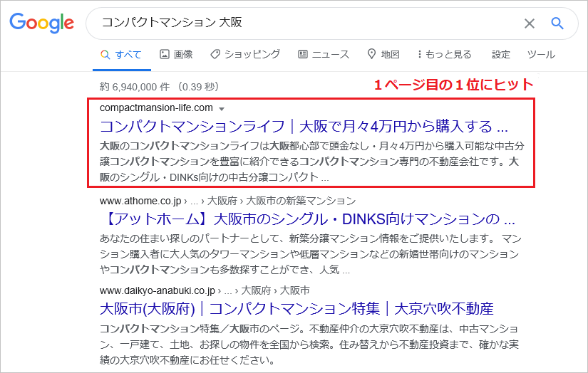Click the compactmansion-life.com URL text

[x=156, y=108]
